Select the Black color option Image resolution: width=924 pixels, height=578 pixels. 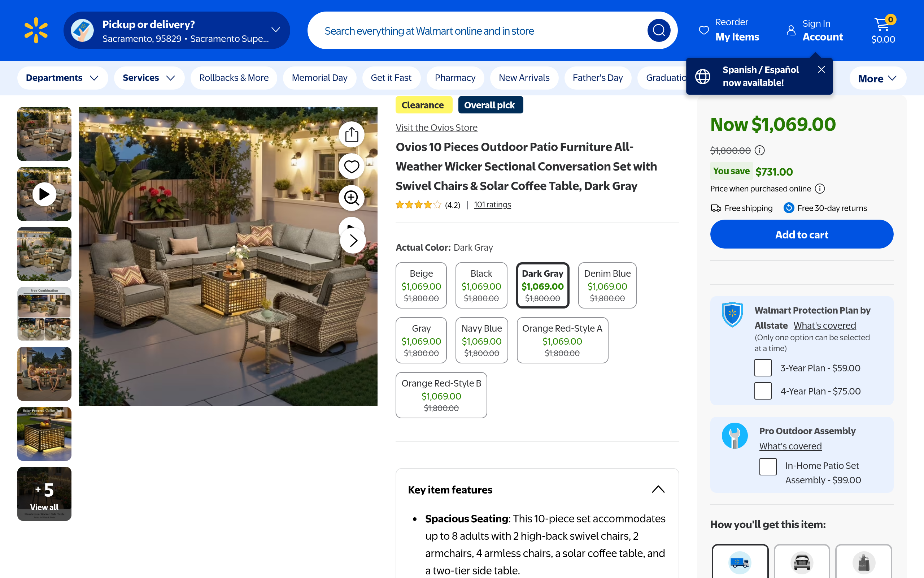click(x=481, y=285)
